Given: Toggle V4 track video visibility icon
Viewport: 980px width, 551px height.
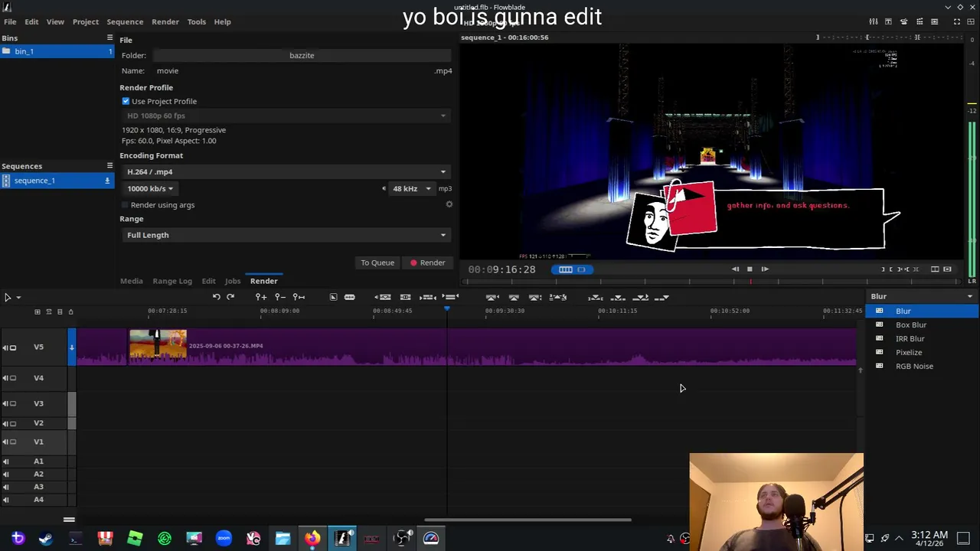Looking at the screenshot, I should pos(13,378).
